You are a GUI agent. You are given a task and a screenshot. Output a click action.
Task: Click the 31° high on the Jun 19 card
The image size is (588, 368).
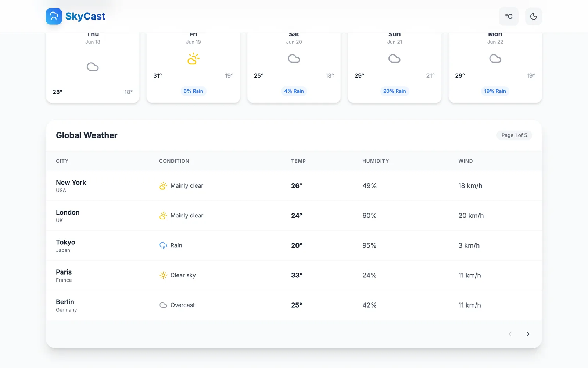pyautogui.click(x=157, y=75)
